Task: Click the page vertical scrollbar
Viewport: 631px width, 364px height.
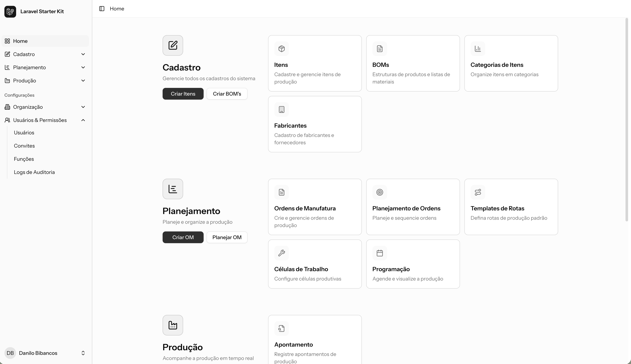Action: (x=626, y=120)
